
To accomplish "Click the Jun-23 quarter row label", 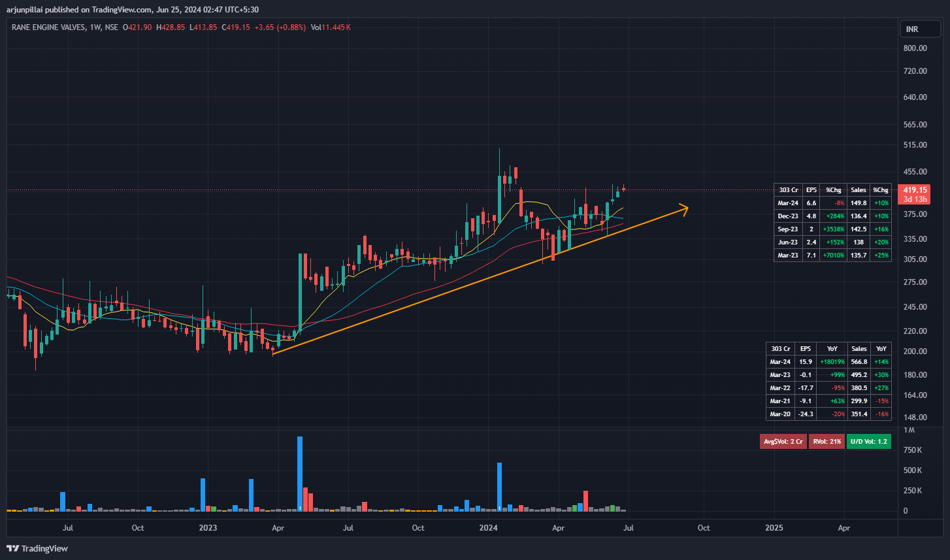I will coord(788,242).
